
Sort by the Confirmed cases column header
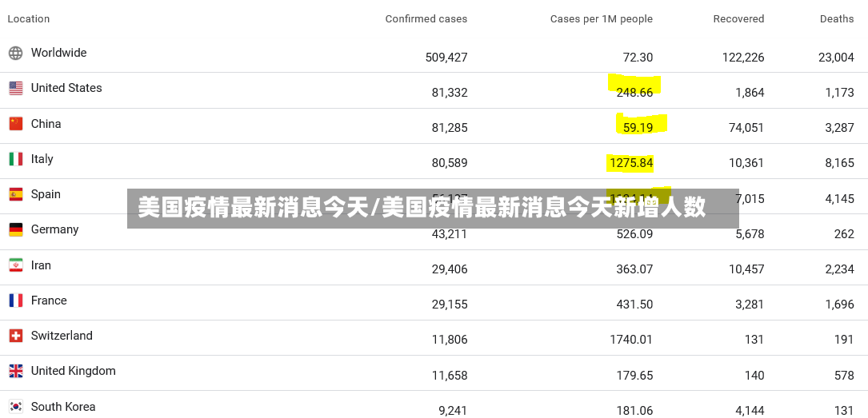426,19
